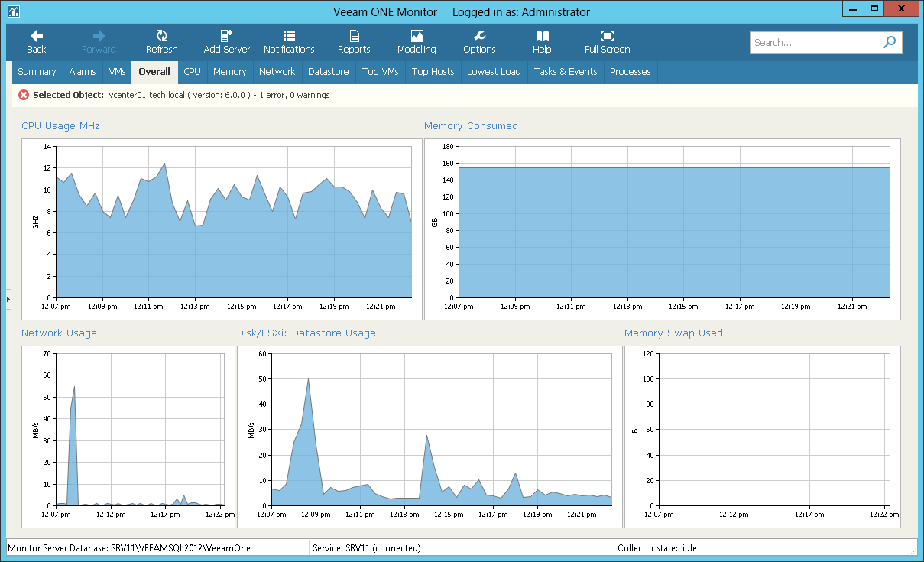
Task: Launch the Modelling tool
Action: pyautogui.click(x=417, y=42)
